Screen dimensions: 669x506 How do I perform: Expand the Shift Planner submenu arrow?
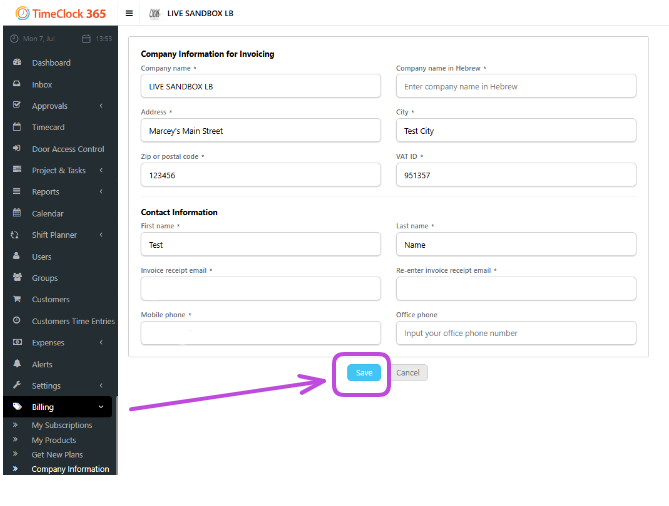101,235
